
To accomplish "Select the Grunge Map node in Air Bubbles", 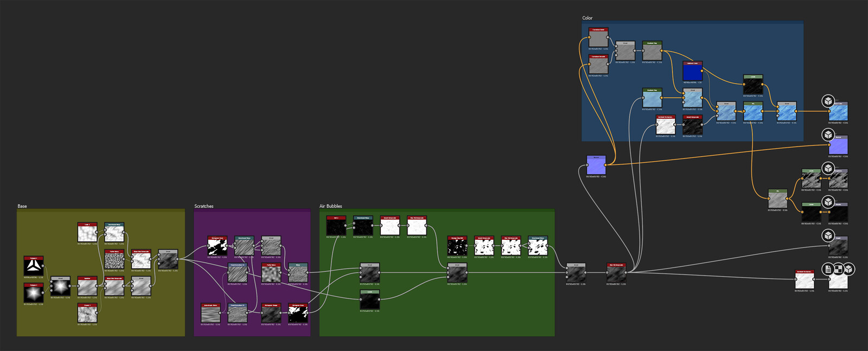I will (457, 246).
